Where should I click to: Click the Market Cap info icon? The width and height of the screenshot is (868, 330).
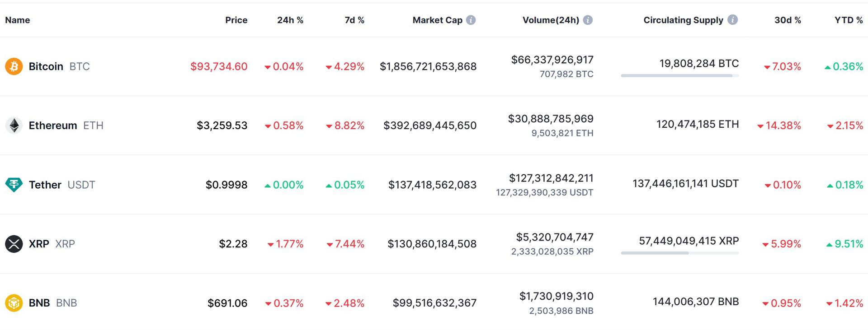point(472,20)
